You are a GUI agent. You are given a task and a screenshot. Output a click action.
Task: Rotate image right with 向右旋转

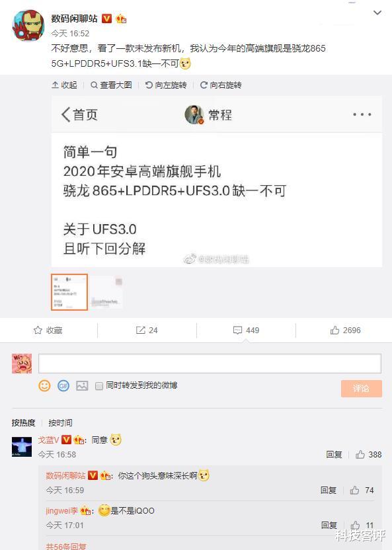click(221, 85)
